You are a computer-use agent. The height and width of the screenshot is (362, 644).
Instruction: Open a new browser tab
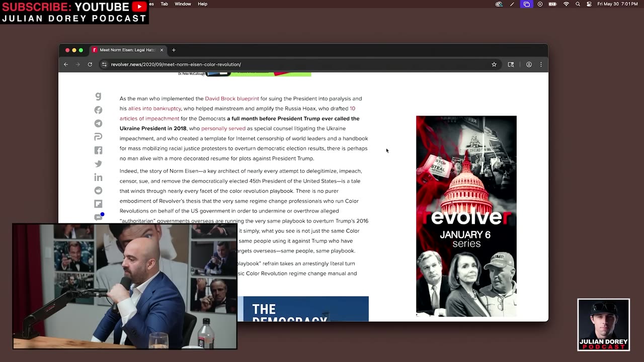174,50
